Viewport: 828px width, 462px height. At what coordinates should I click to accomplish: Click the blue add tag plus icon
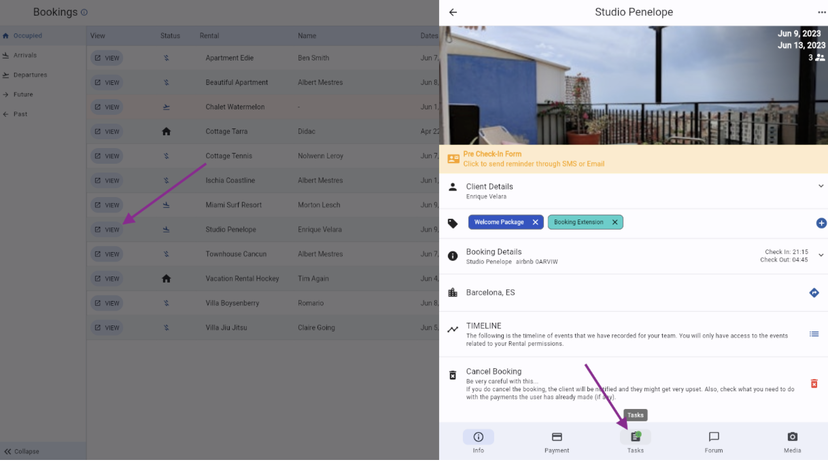pos(821,223)
